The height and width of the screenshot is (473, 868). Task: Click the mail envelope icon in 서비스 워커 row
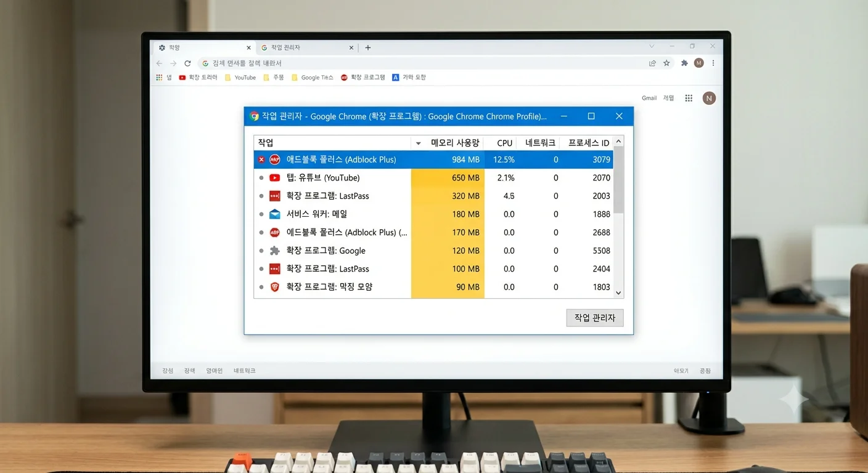click(275, 214)
